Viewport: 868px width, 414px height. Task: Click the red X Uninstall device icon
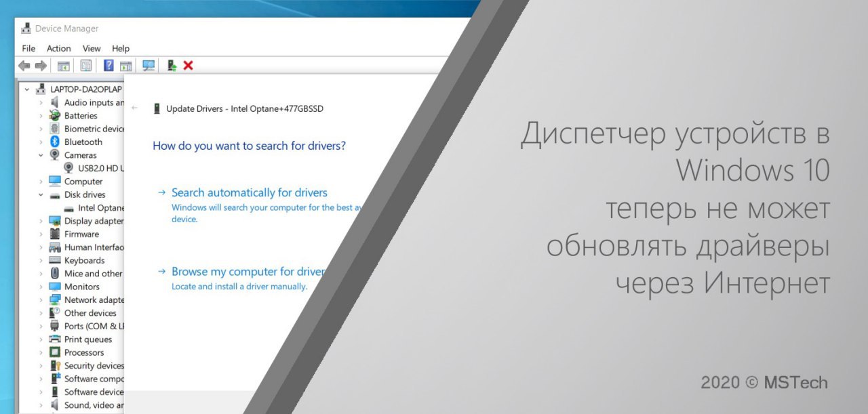click(x=189, y=66)
